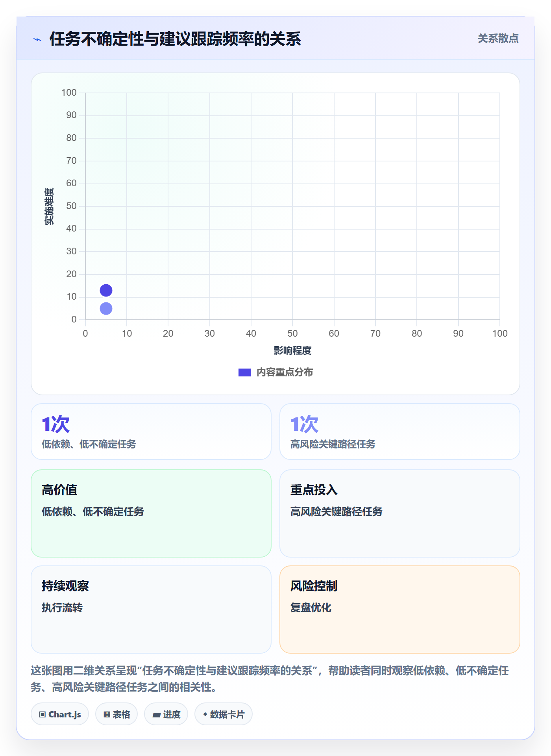Viewport: 551px width, 756px height.
Task: Click the 数据卡片 tag chip
Action: (224, 714)
